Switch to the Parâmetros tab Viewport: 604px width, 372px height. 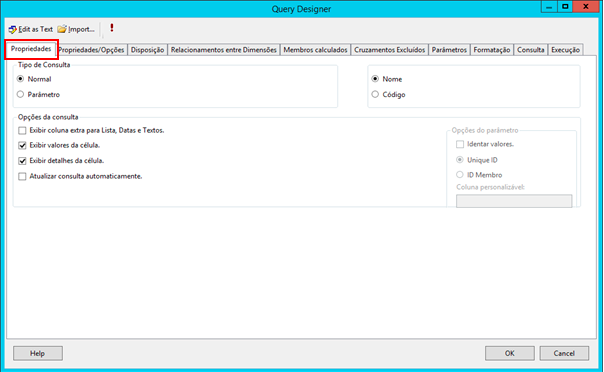[449, 50]
